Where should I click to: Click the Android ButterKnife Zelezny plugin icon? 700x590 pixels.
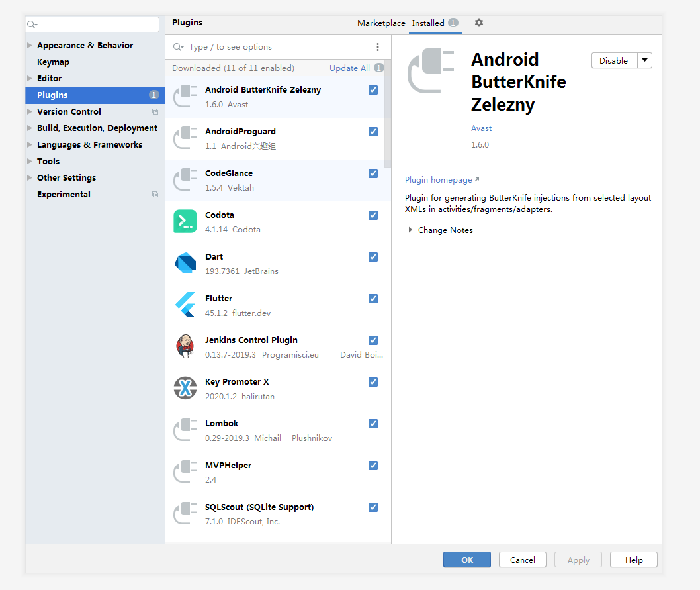point(185,96)
